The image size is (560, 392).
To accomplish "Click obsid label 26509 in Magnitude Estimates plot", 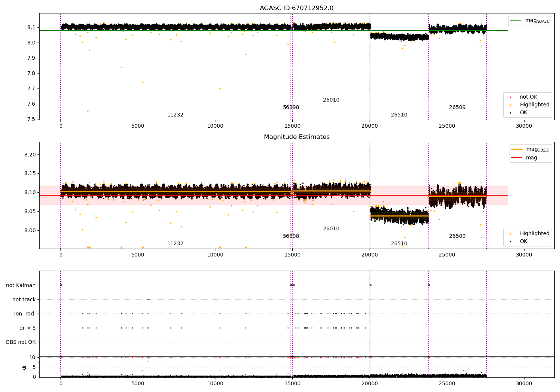I will pos(457,236).
